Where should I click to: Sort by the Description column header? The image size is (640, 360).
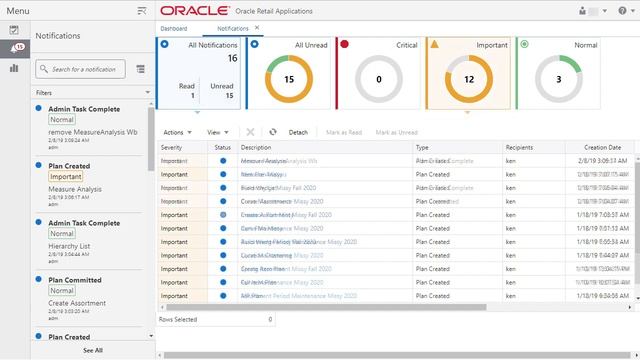[x=325, y=147]
